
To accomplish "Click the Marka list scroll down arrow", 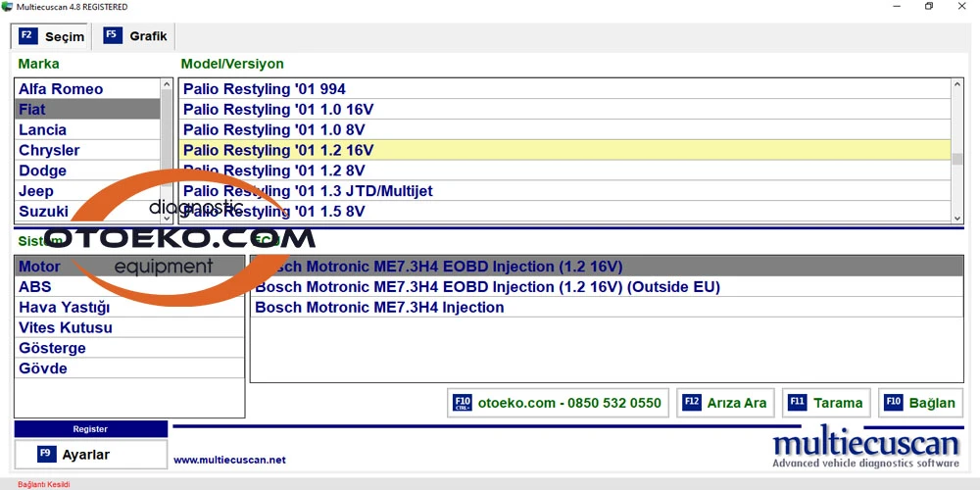I will [167, 219].
